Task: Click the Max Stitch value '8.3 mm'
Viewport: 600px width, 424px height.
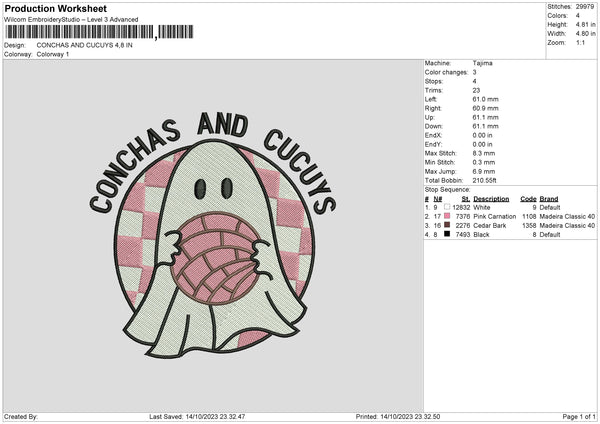Action: [x=484, y=153]
